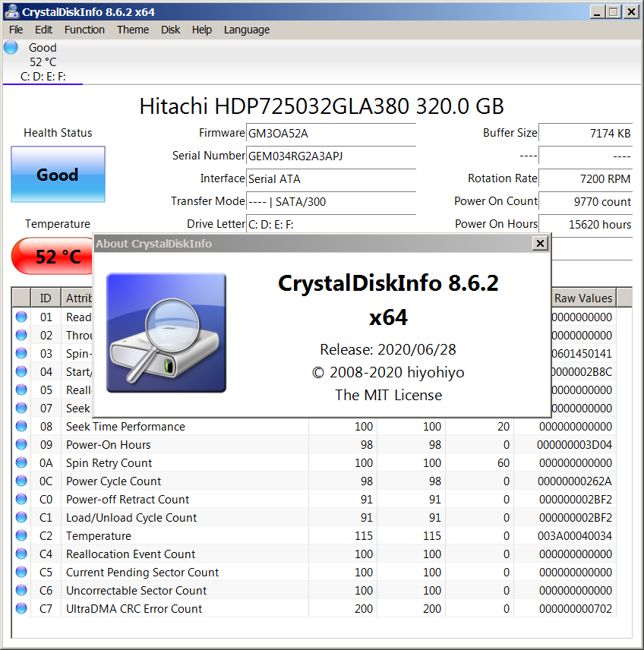Click status orb for Current Pending Sector Count

tap(21, 572)
